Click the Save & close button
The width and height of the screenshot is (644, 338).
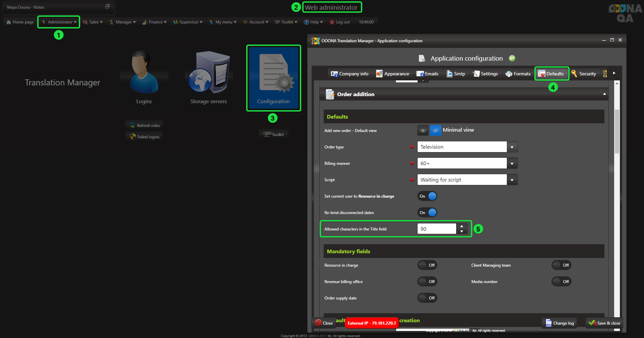[604, 323]
